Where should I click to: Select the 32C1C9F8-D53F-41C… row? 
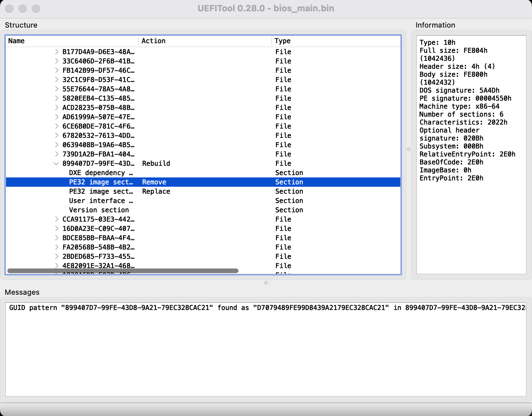(203, 80)
